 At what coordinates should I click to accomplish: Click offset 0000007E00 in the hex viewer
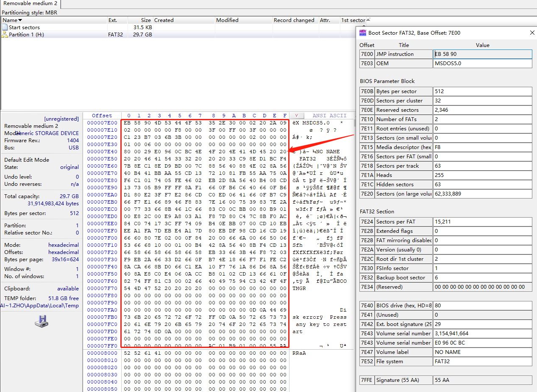tap(102, 122)
